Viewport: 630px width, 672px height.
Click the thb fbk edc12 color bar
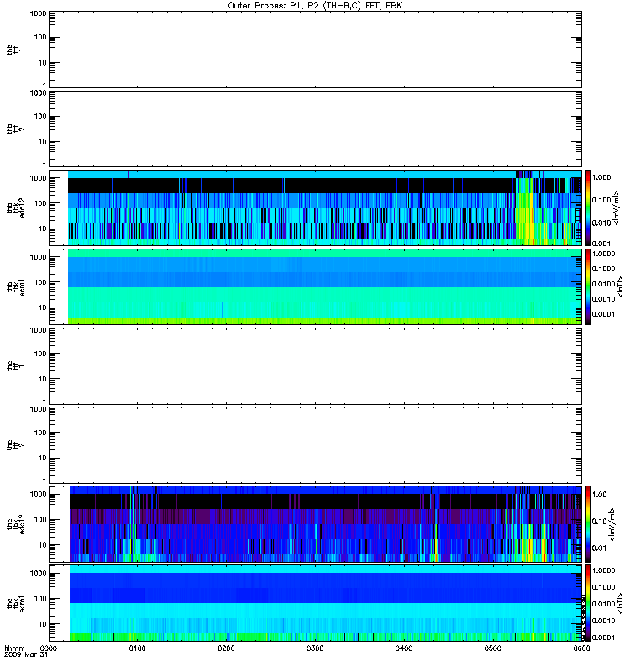tap(588, 207)
